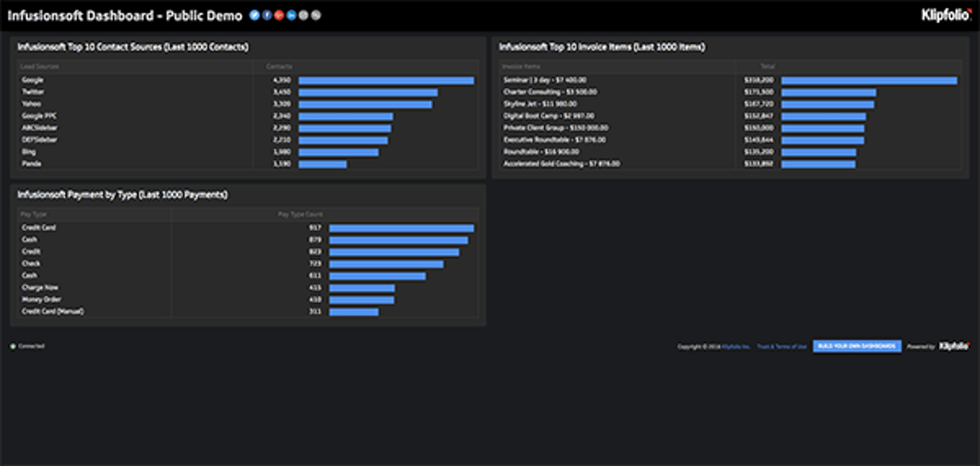Open the Trust & Terms of Use link
980x466 pixels.
[x=781, y=346]
